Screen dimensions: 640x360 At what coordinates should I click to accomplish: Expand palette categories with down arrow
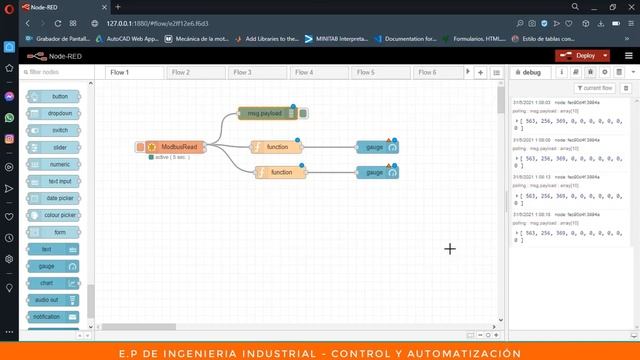(87, 335)
